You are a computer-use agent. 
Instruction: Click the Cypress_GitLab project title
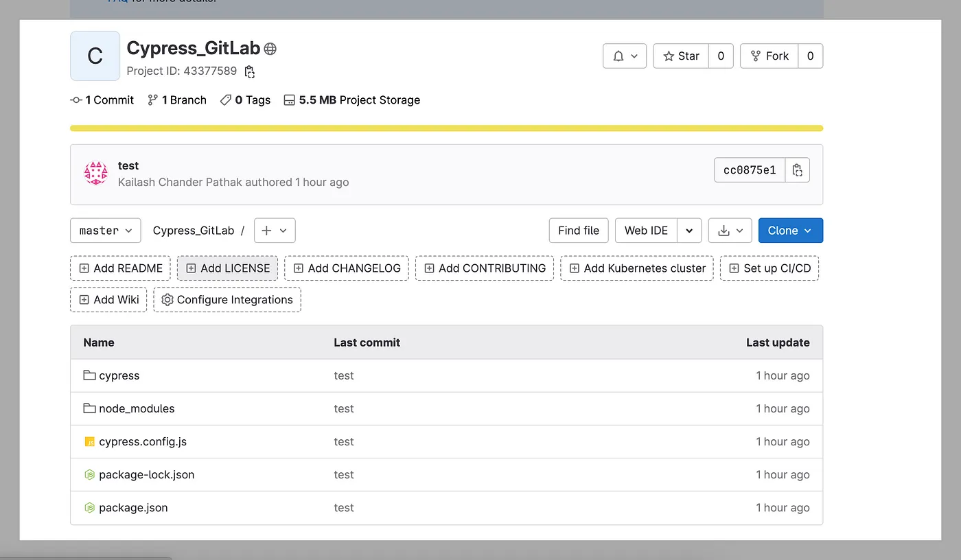tap(194, 48)
